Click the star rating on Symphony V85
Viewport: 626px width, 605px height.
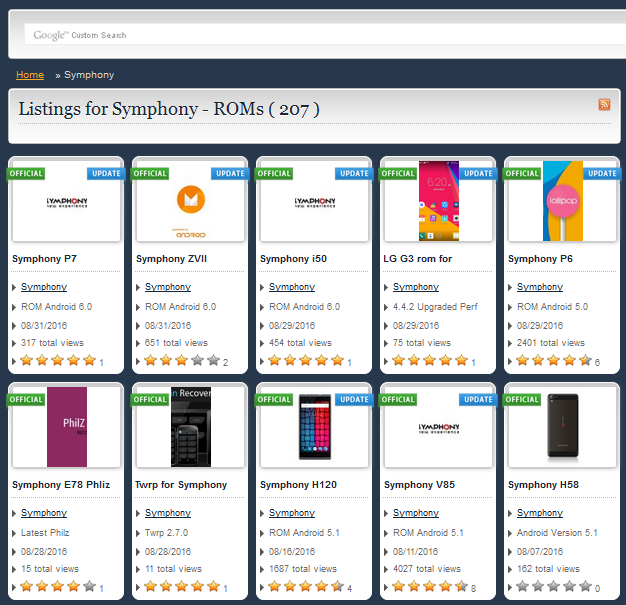430,587
